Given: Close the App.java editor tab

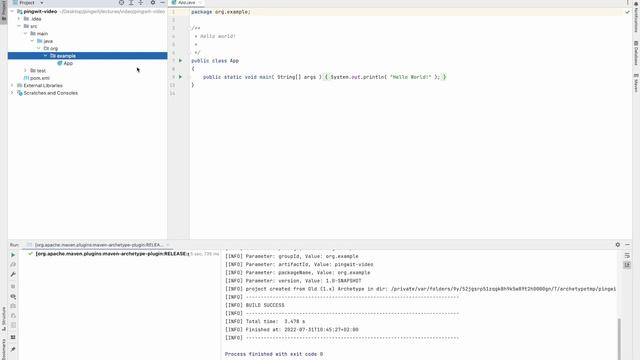Looking at the screenshot, I should 200,2.
